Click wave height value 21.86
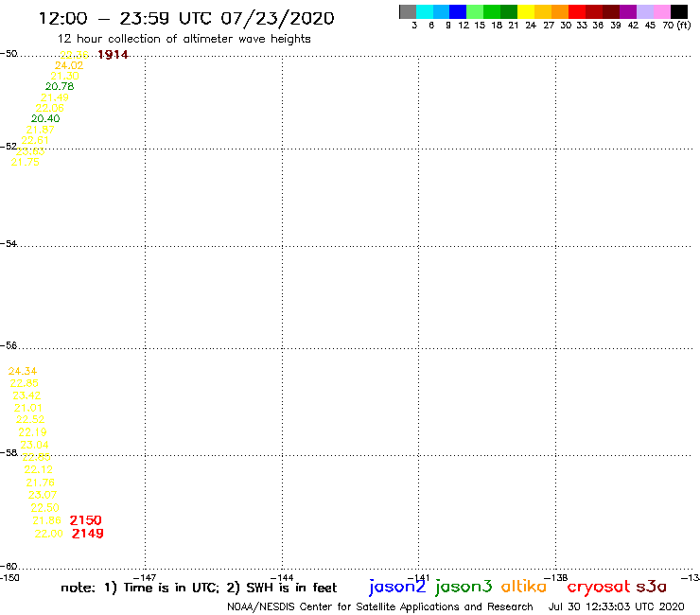 pyautogui.click(x=47, y=520)
